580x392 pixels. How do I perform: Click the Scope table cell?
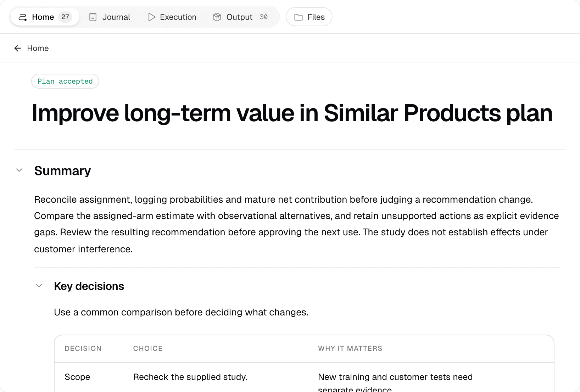click(x=77, y=377)
